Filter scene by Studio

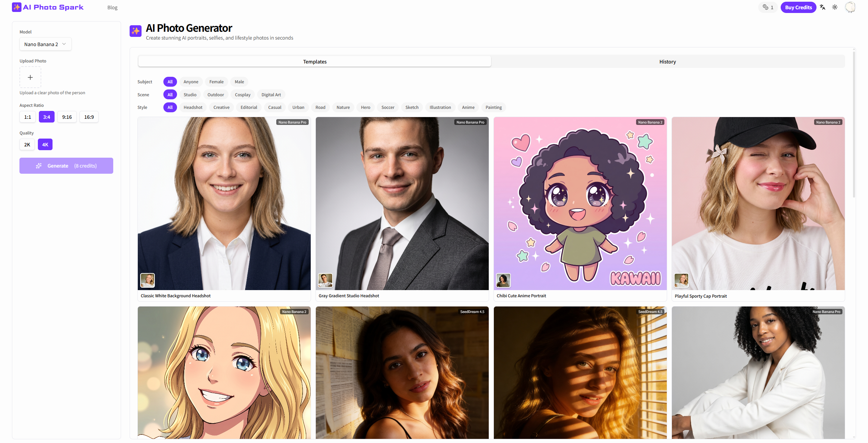coord(190,95)
